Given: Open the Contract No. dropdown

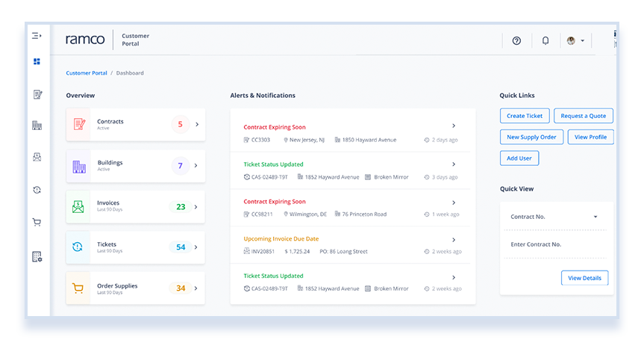Looking at the screenshot, I should [x=554, y=217].
